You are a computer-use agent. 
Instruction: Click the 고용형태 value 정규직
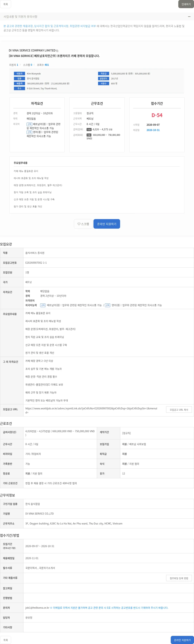pyautogui.click(x=90, y=113)
